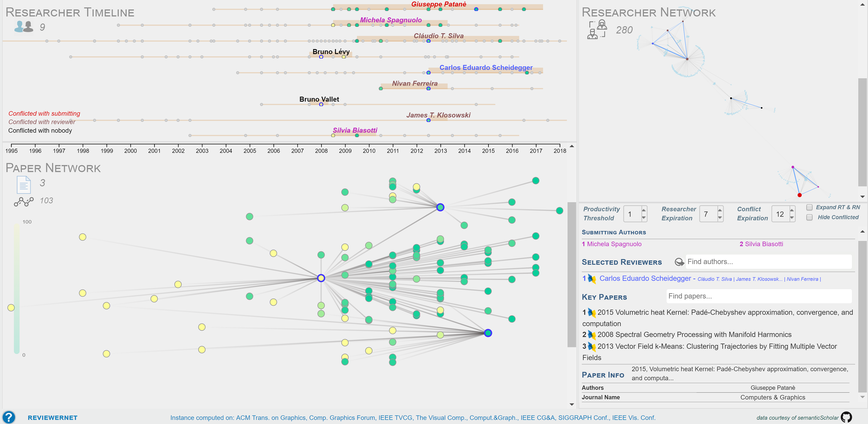This screenshot has width=868, height=424.
Task: Click the researcher network people icon
Action: pos(597,30)
